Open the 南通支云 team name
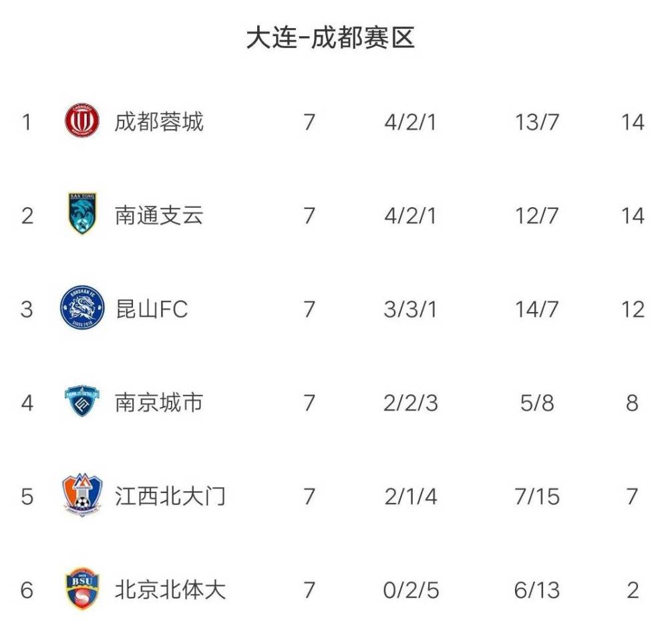668x644 pixels. click(x=159, y=215)
